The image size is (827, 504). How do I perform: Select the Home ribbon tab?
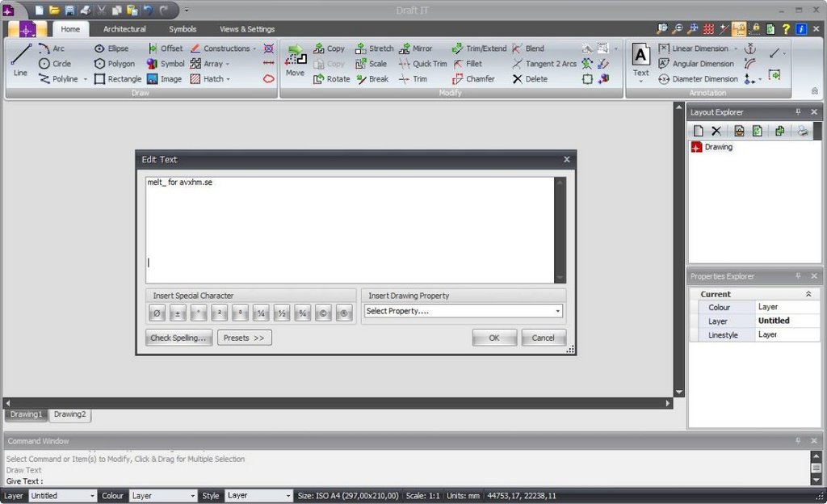coord(70,29)
